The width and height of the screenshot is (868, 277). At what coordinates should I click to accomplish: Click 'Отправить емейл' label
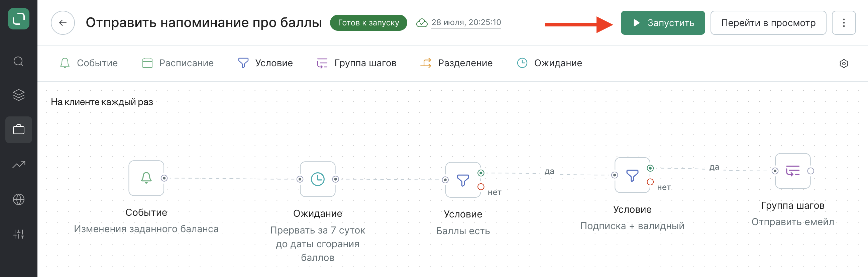tap(792, 222)
